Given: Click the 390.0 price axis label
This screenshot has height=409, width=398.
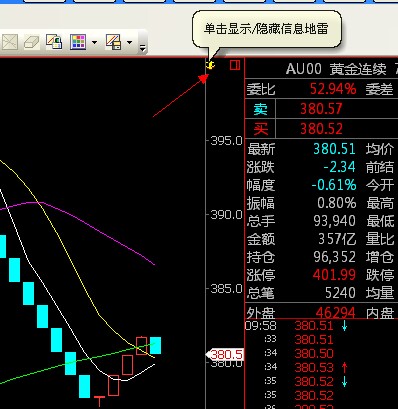Looking at the screenshot, I should (x=226, y=215).
